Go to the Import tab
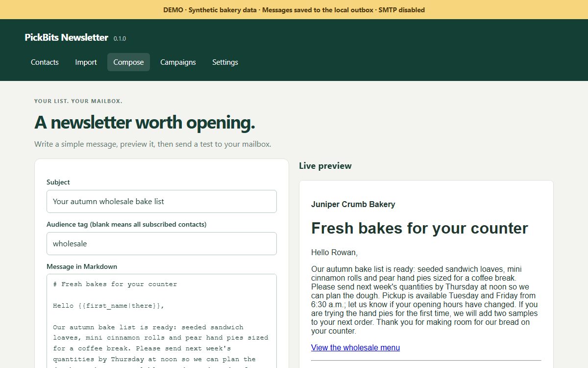The height and width of the screenshot is (368, 588). tap(86, 62)
